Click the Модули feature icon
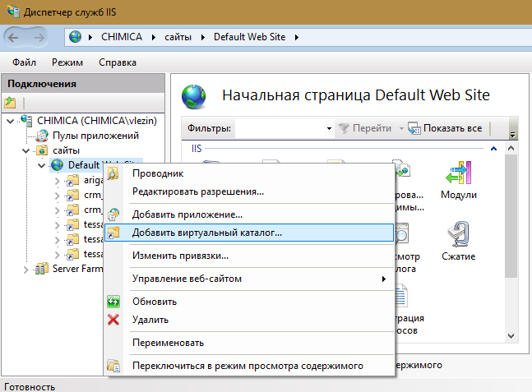 [458, 173]
